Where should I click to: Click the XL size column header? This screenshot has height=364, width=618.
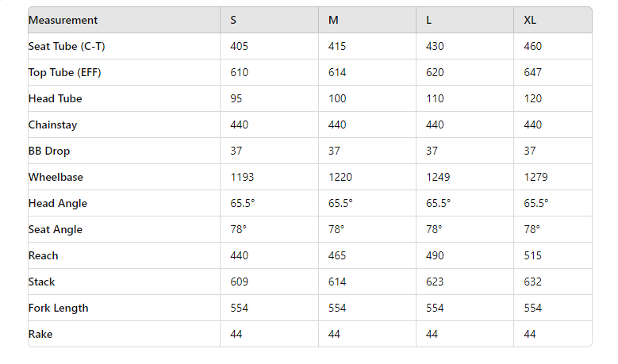click(x=530, y=21)
